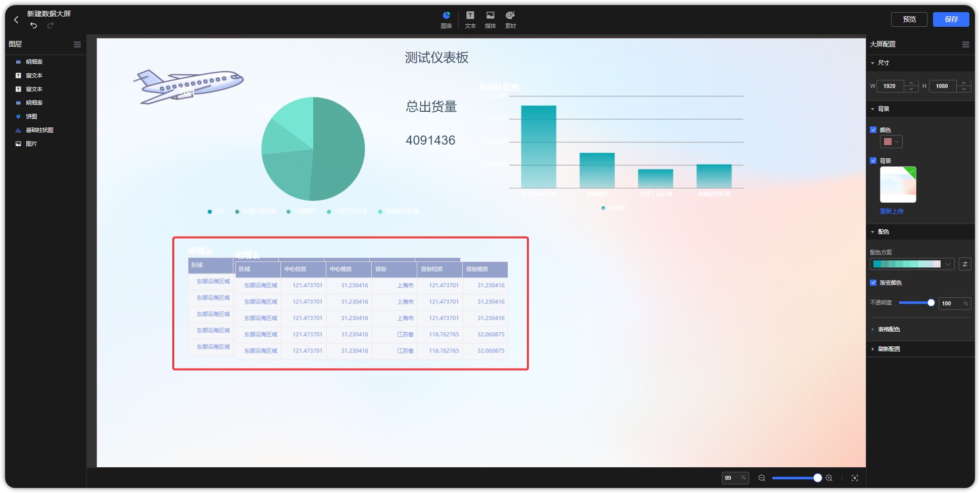The width and height of the screenshot is (980, 493).
Task: Zoom out the canvas with minus magnifier
Action: pyautogui.click(x=762, y=478)
